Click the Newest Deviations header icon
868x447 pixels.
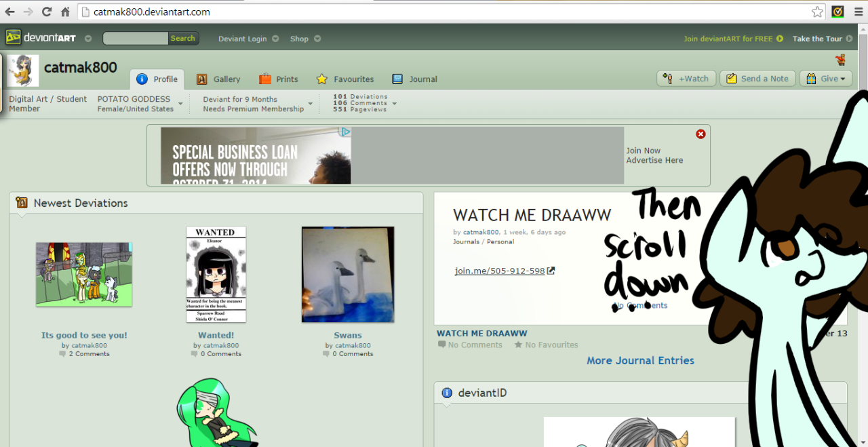[x=21, y=203]
